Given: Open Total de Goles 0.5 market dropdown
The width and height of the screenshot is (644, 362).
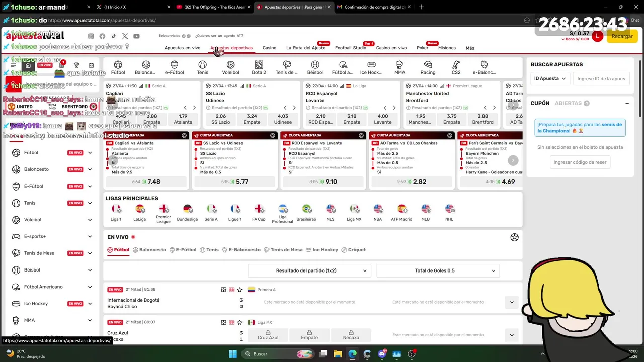Looking at the screenshot, I should tap(438, 270).
